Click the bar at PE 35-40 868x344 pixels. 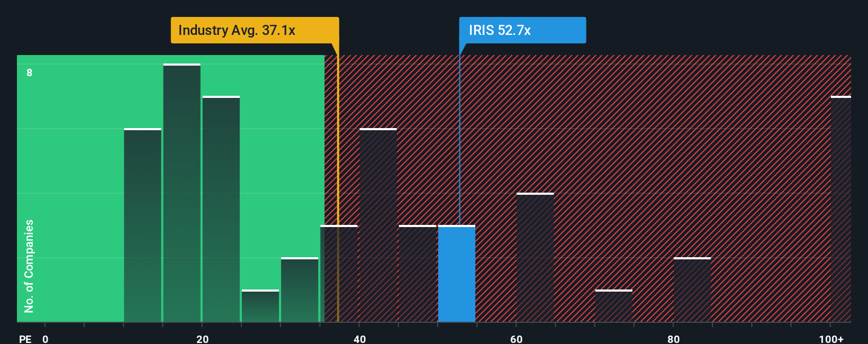(339, 274)
